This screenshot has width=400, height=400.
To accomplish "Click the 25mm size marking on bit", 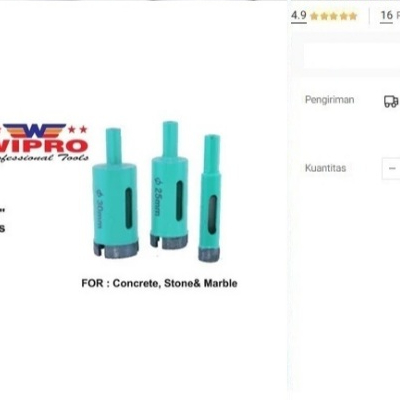I will 158,197.
